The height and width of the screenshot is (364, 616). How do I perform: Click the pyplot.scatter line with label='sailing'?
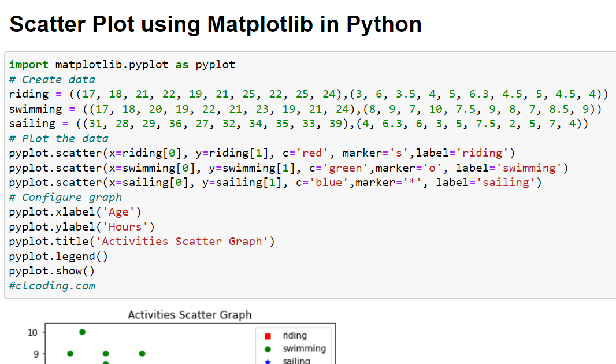276,183
